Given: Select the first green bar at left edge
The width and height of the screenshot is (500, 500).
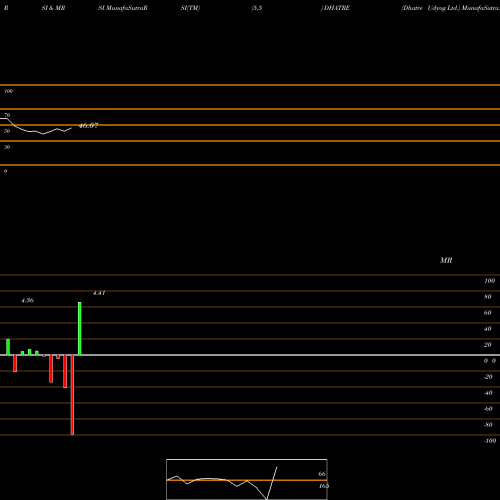Looking at the screenshot, I should coord(8,347).
